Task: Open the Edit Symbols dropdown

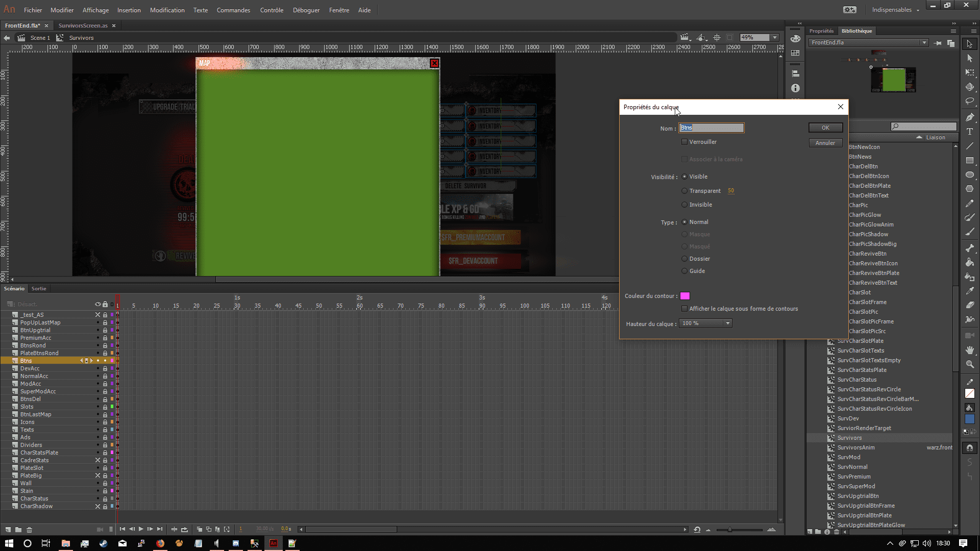Action: (x=702, y=37)
